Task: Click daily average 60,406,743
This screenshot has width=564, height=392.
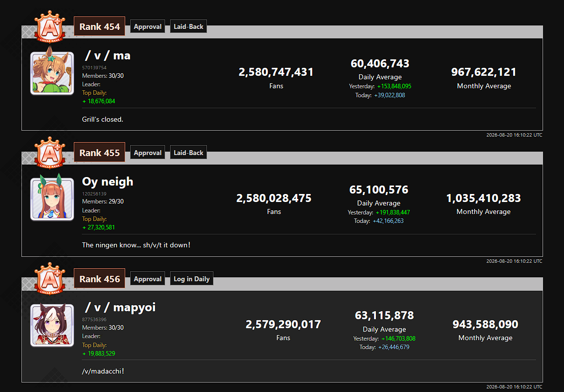Action: coord(380,64)
